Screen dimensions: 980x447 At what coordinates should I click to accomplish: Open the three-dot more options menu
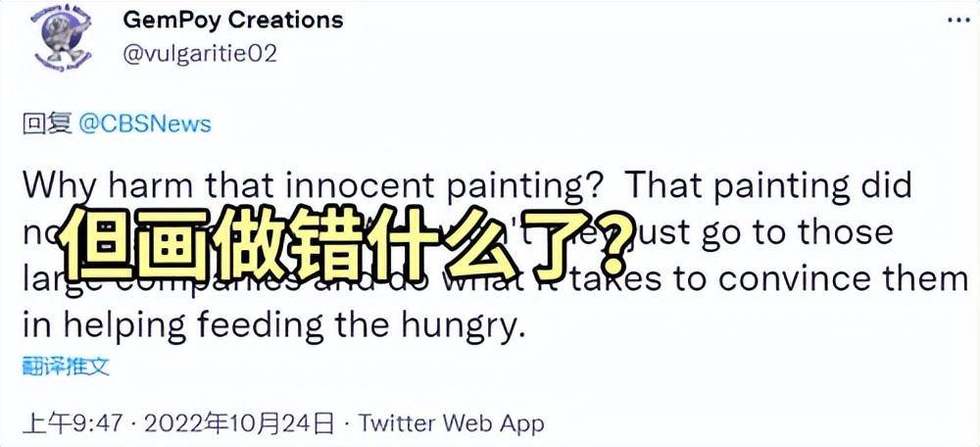[958, 21]
